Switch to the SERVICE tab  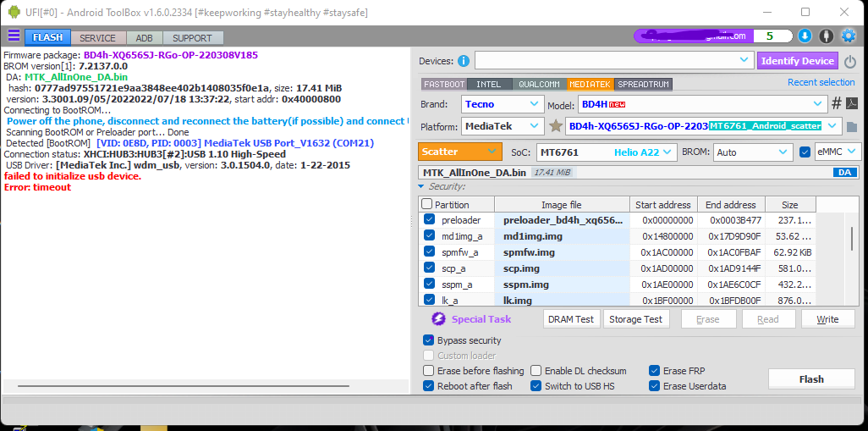click(97, 37)
